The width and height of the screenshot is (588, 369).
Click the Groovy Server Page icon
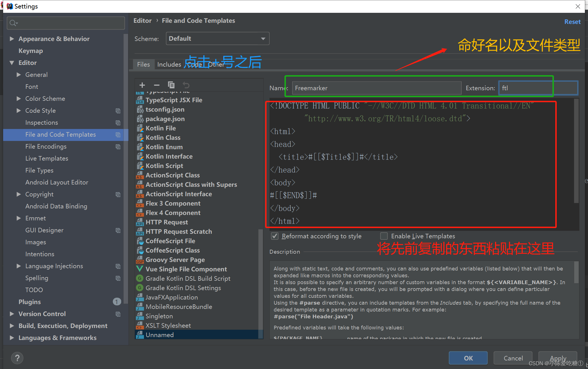pos(140,260)
